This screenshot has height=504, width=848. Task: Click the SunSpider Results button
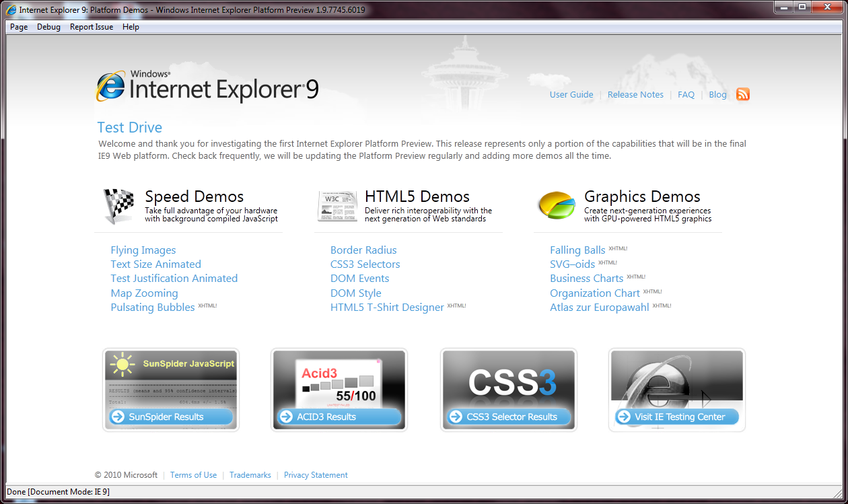click(x=171, y=417)
